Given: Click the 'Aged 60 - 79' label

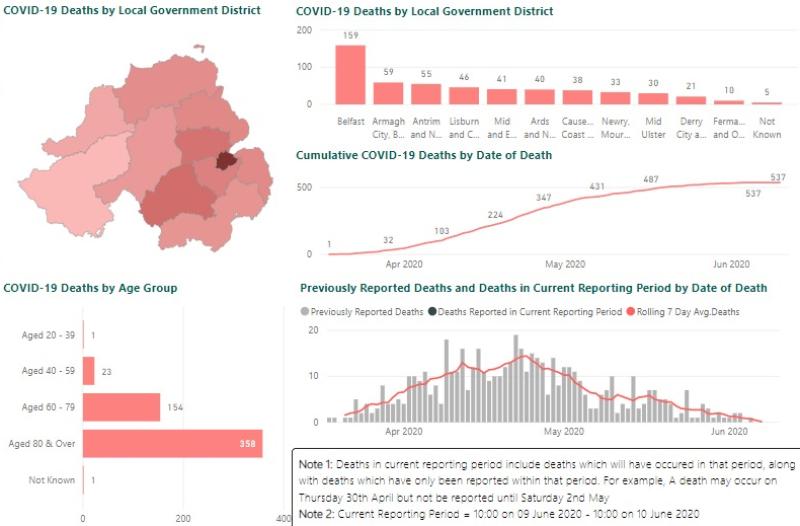Looking at the screenshot, I should pos(48,407).
